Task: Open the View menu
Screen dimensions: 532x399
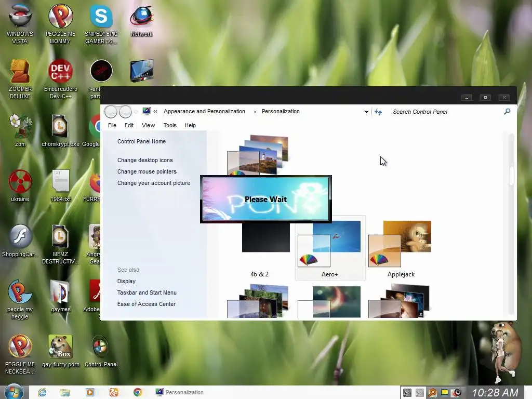Action: 148,125
